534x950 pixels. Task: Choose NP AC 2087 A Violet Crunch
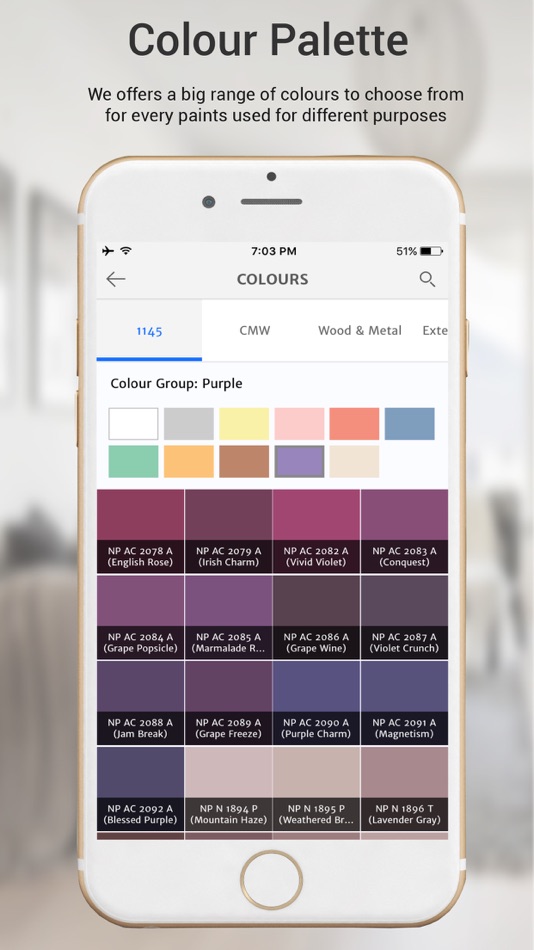(x=404, y=617)
